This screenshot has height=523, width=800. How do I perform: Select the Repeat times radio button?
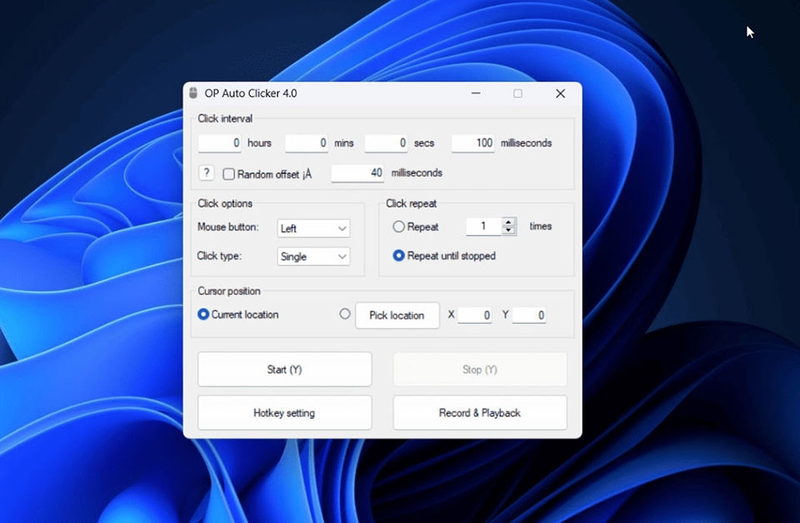pos(398,227)
